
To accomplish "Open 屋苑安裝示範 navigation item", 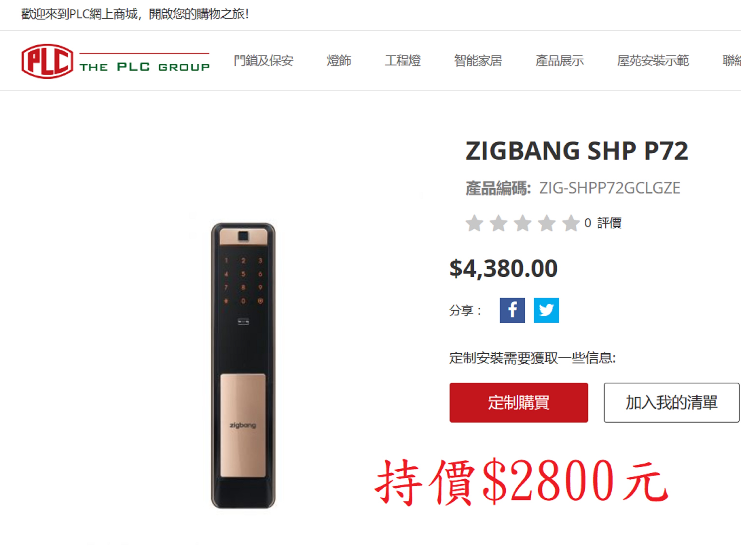I will tap(653, 61).
